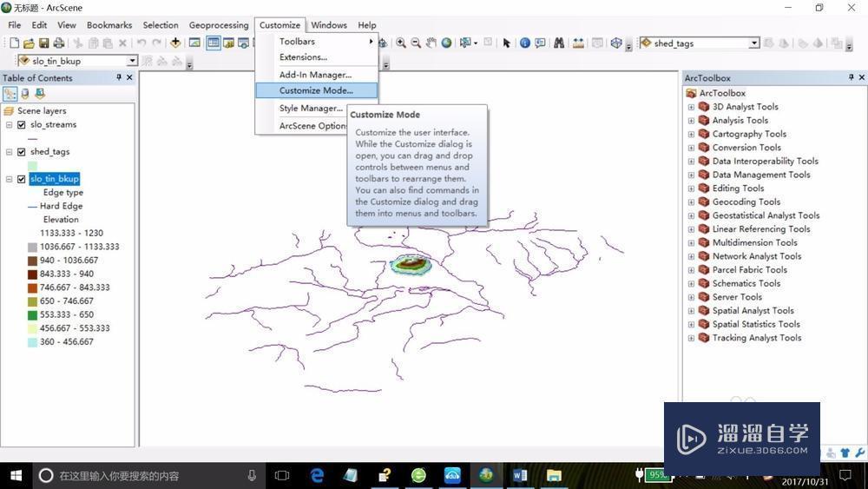Choose Customize Mode... menu entry
The width and height of the screenshot is (868, 489).
[317, 90]
